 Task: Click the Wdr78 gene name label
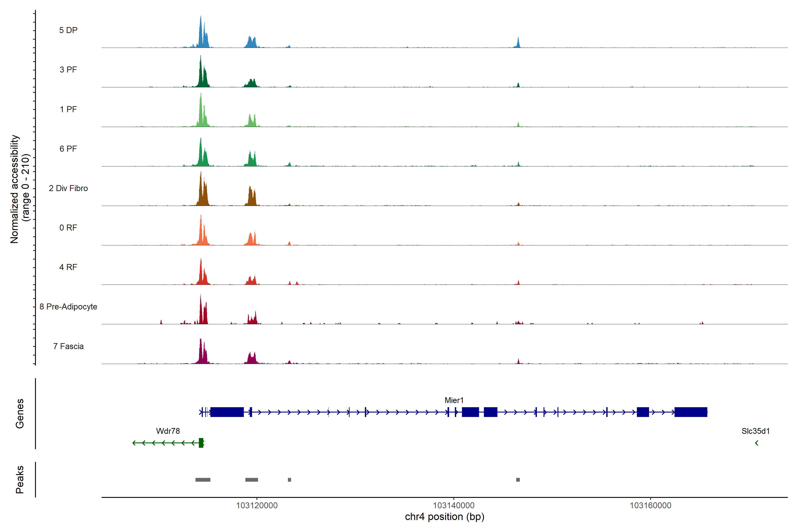[168, 431]
